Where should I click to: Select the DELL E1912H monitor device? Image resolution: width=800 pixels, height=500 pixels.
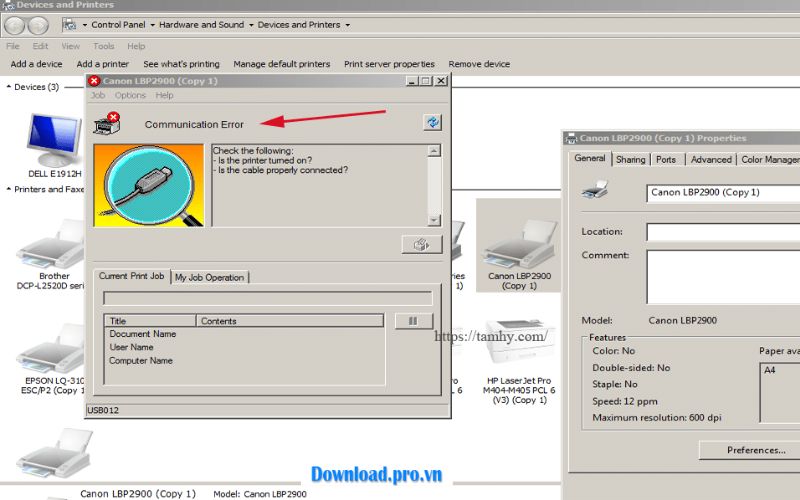[54, 139]
